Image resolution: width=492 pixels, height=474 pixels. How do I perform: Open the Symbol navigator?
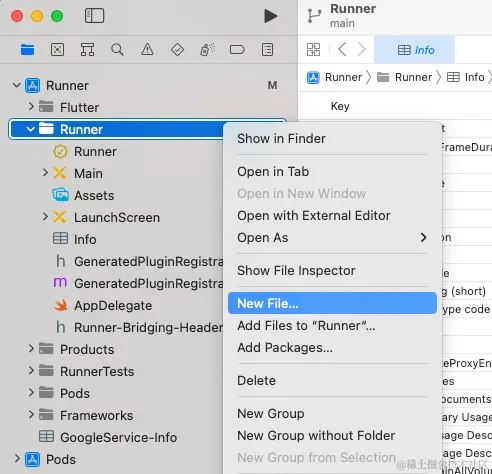pos(87,50)
